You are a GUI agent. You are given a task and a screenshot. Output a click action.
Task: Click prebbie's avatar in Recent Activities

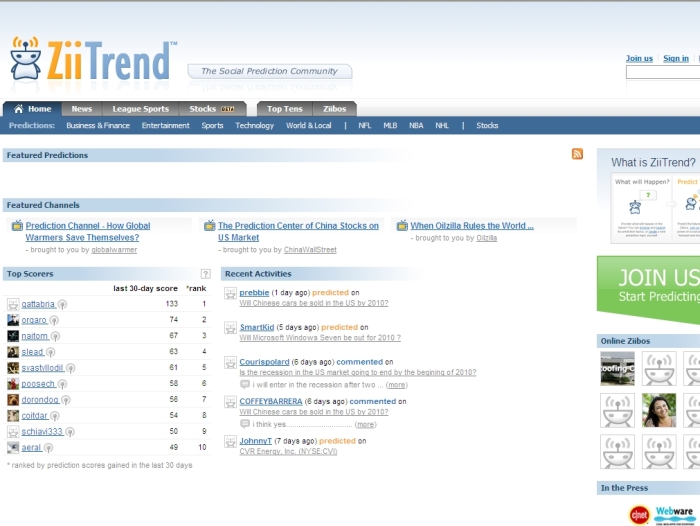230,293
